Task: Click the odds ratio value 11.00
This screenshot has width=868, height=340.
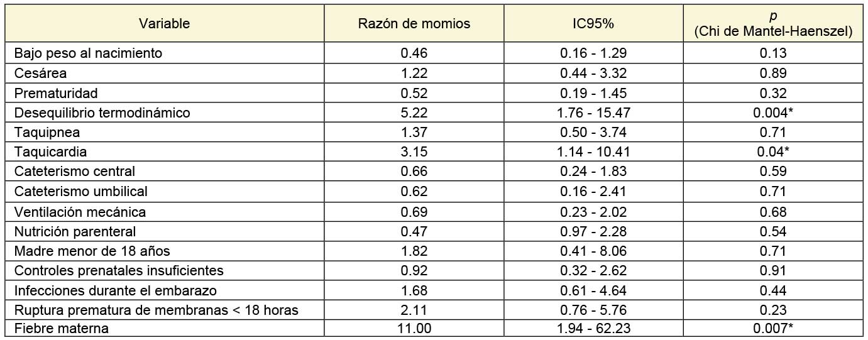Action: coord(414,328)
